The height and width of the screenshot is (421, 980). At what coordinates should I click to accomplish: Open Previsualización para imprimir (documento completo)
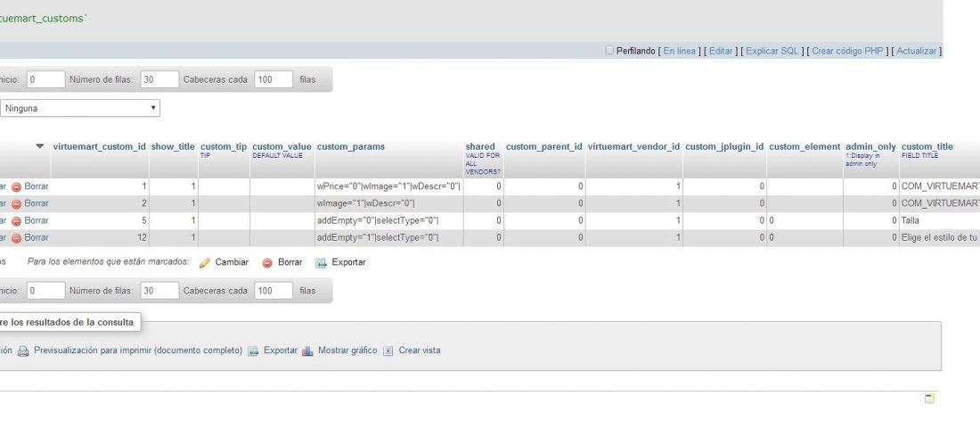(x=138, y=351)
